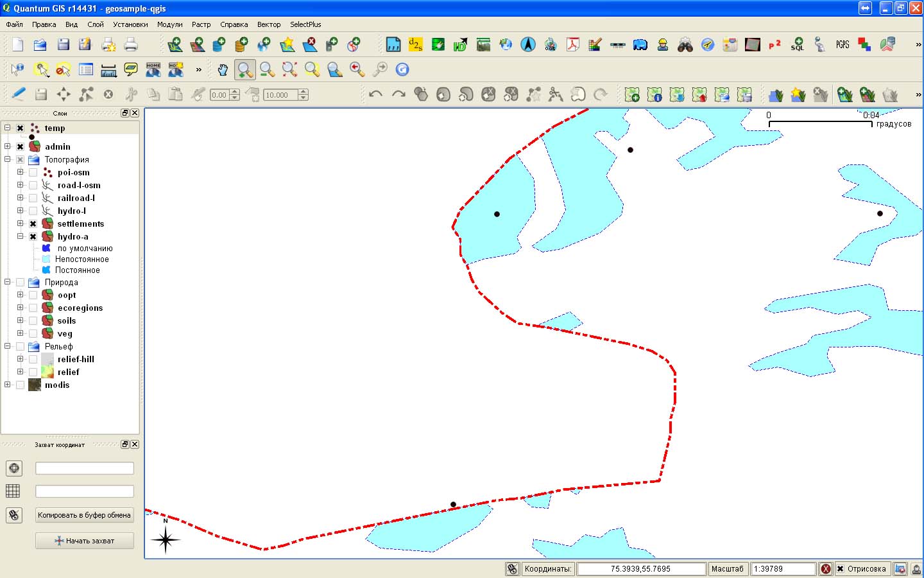Image resolution: width=924 pixels, height=578 pixels.
Task: Select the Непостоянное legend color swatch
Action: (x=46, y=259)
